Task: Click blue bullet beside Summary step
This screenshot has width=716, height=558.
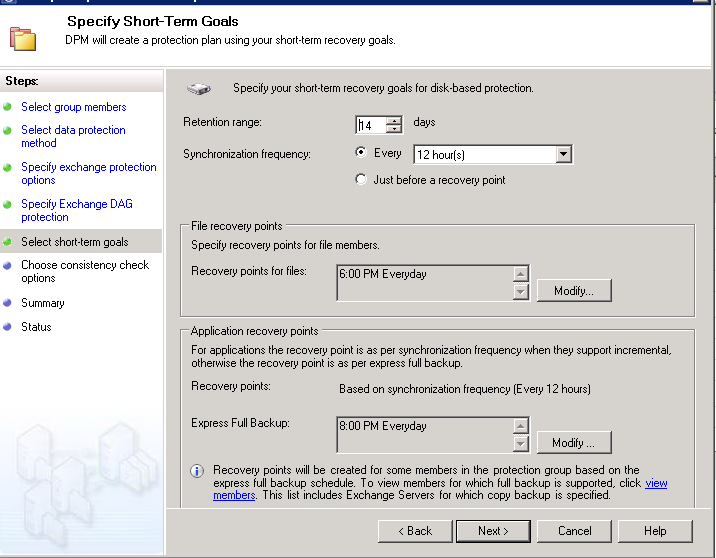Action: [x=7, y=303]
